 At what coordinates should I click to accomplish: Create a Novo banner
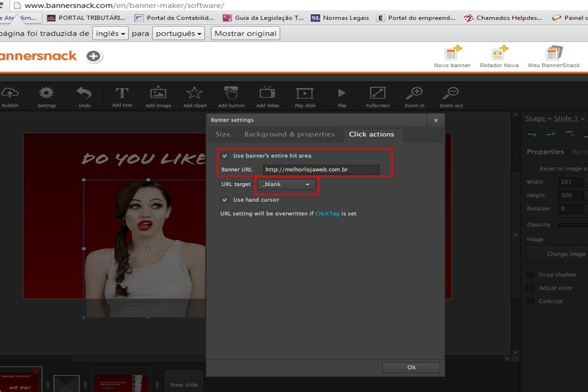pos(452,57)
